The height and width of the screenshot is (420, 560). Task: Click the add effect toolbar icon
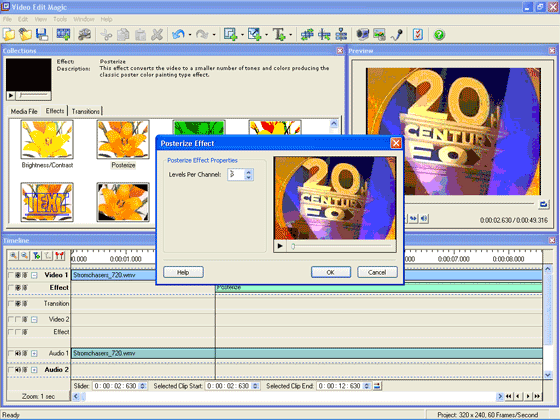click(255, 35)
